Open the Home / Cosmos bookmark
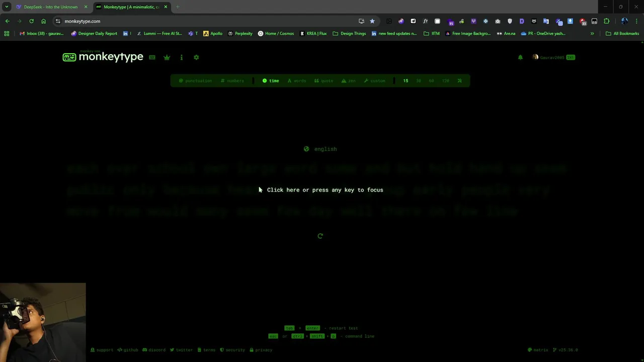Screen dimensions: 644x362 coord(276,34)
